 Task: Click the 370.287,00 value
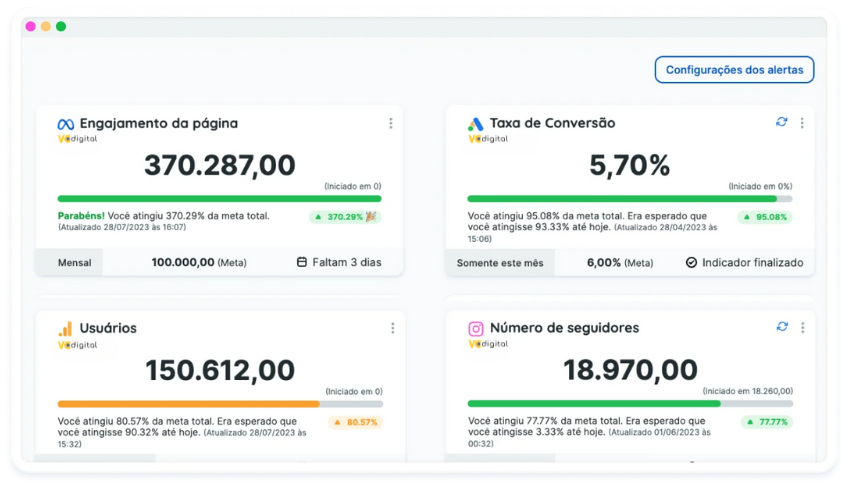pyautogui.click(x=220, y=165)
